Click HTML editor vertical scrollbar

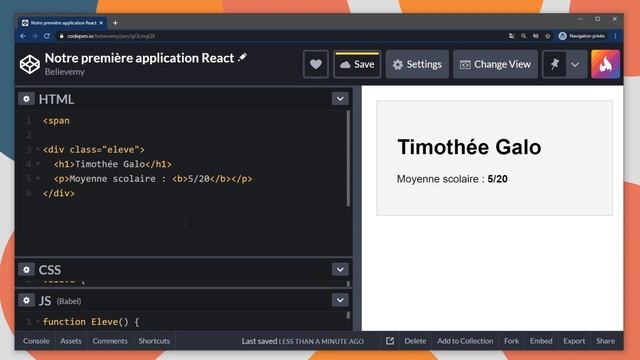pos(348,158)
